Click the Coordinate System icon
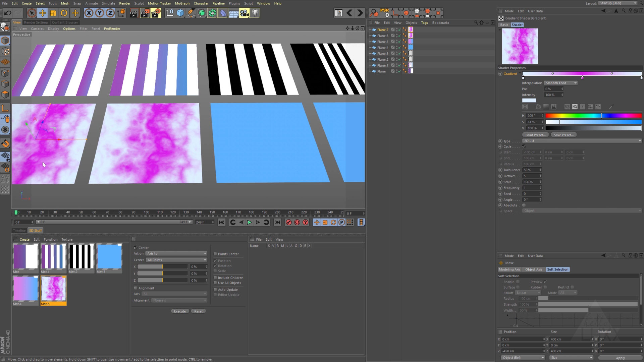 (x=121, y=13)
